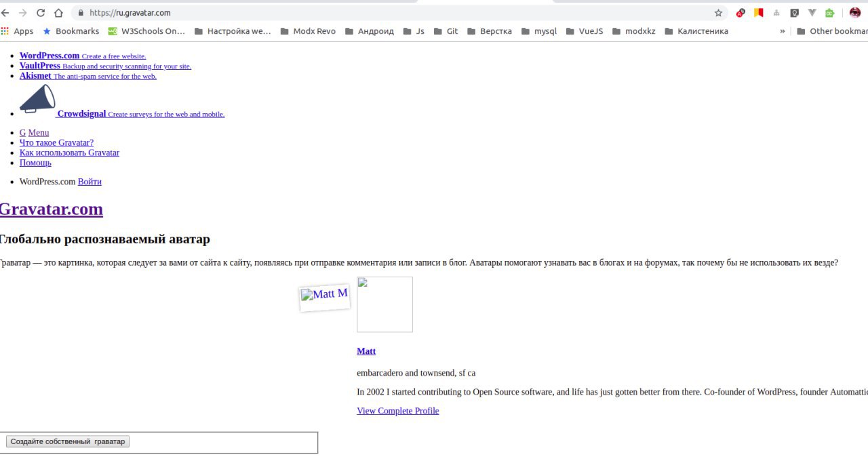Click the Глобально распознаваемый аватар heading
The width and height of the screenshot is (868, 459).
(x=104, y=239)
